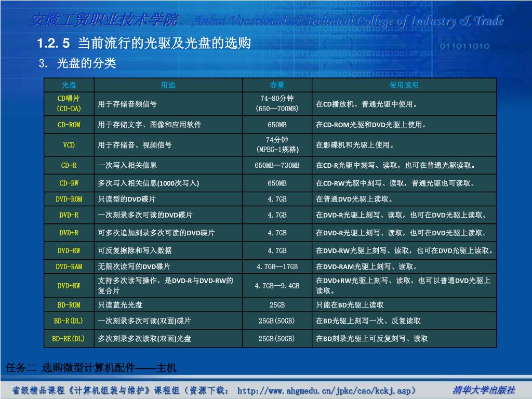Select the table header cell 容量
Viewport: 532px width, 399px height.
pos(277,85)
